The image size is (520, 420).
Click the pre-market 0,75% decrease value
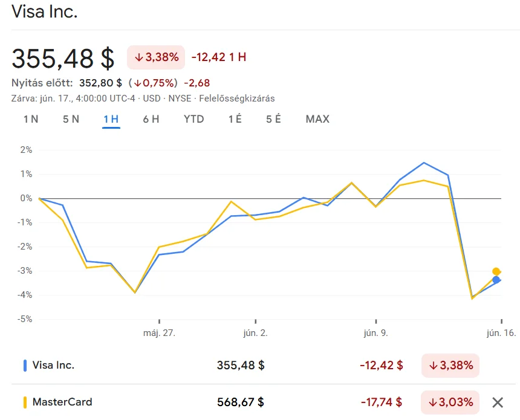tap(154, 83)
